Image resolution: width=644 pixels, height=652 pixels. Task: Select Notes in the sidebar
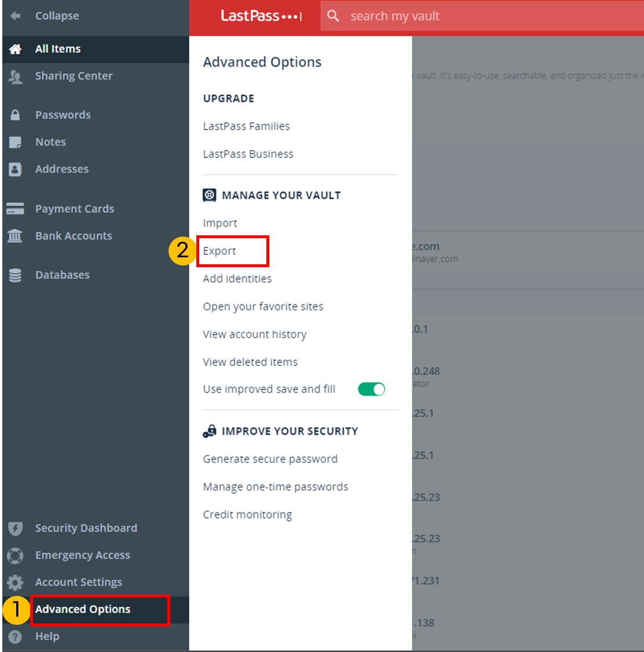[x=51, y=142]
